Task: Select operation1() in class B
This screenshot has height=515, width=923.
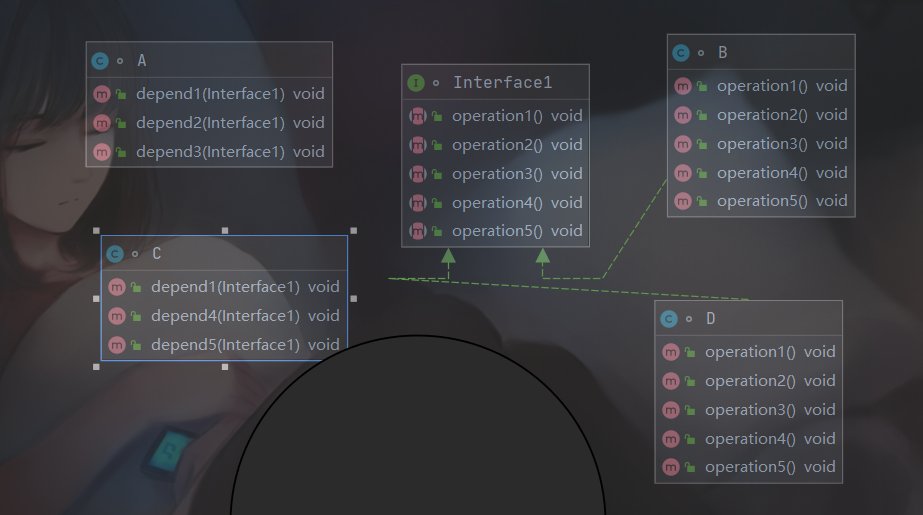Action: point(761,86)
